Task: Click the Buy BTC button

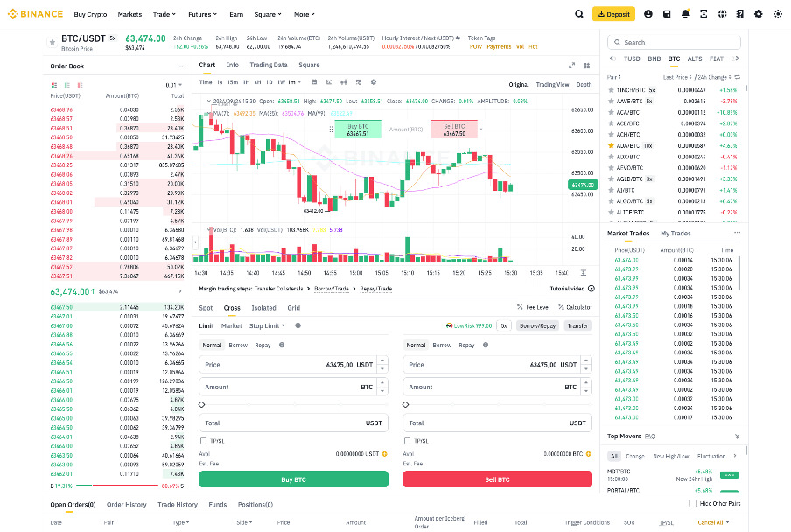Action: 293,480
